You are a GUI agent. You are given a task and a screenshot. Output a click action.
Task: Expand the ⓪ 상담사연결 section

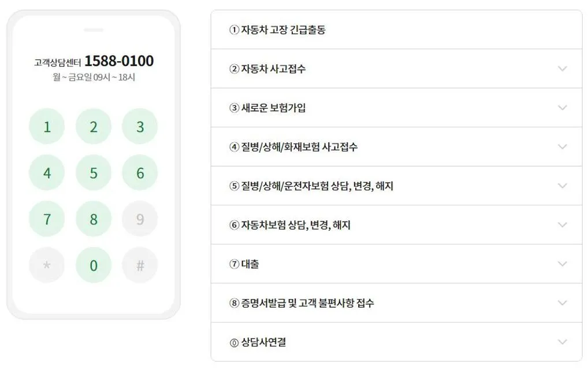click(x=561, y=342)
